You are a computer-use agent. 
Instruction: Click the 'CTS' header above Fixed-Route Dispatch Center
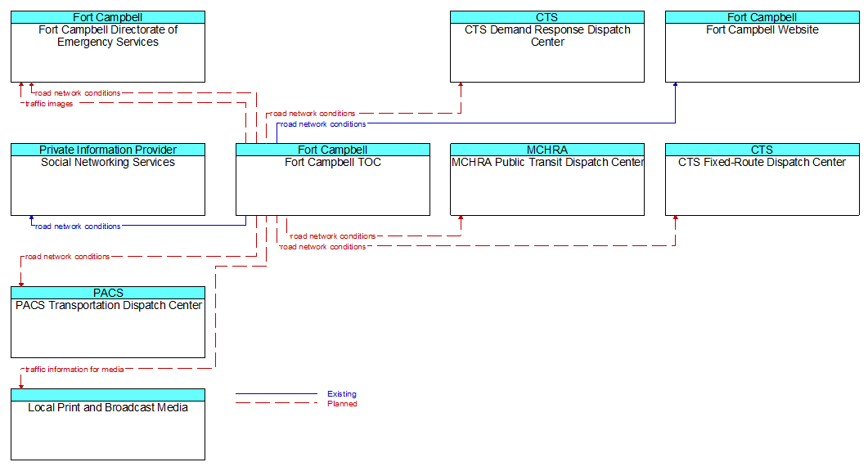tap(762, 150)
